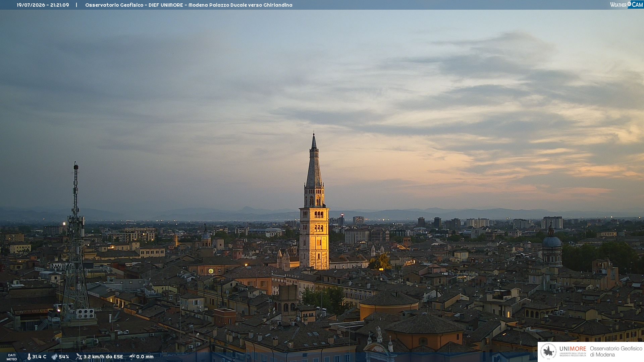Click the illuminated Ghirlandina tower
644x362 pixels.
click(314, 201)
